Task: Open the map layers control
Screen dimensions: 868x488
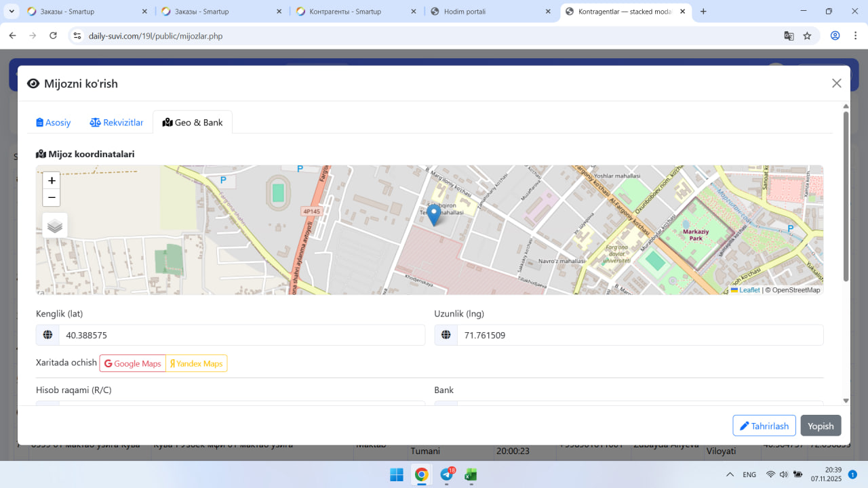Action: (x=55, y=226)
